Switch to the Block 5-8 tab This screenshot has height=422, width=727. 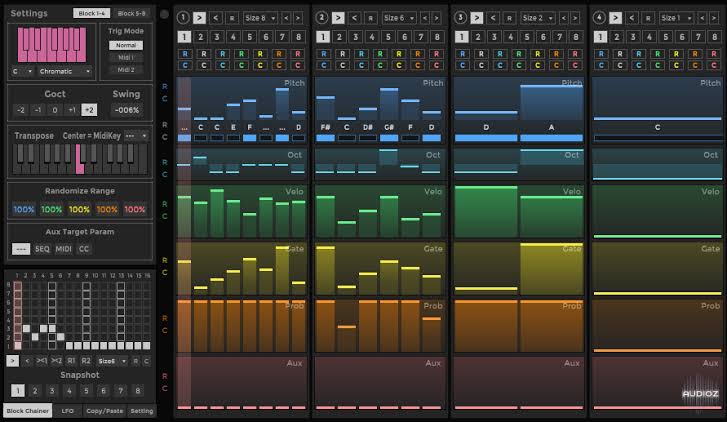tap(132, 13)
